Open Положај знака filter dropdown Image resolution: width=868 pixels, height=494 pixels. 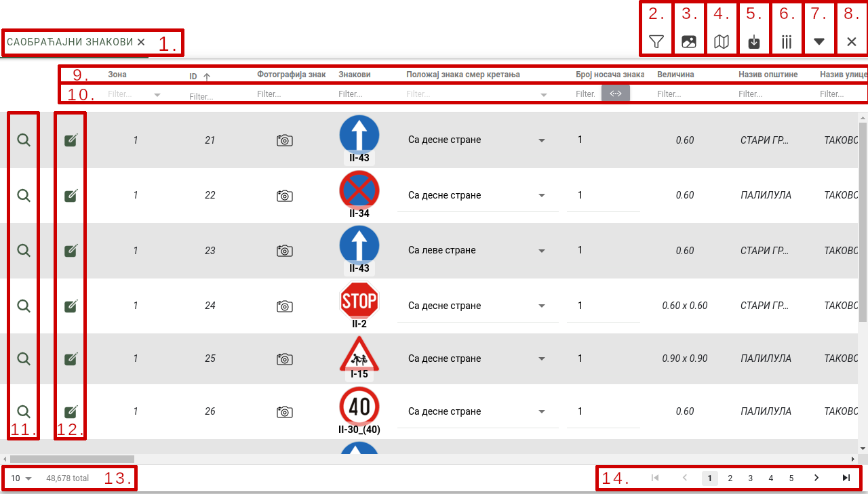544,95
